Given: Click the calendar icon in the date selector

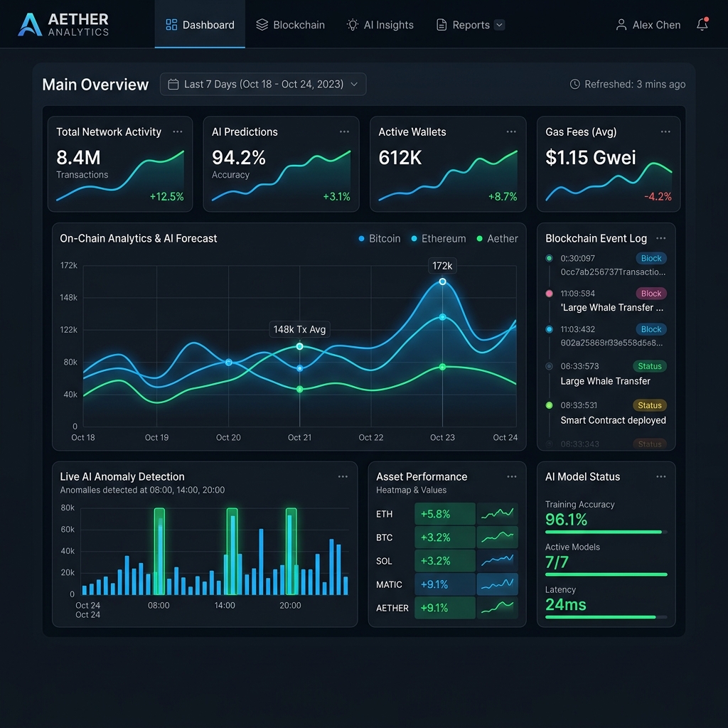Looking at the screenshot, I should (173, 84).
